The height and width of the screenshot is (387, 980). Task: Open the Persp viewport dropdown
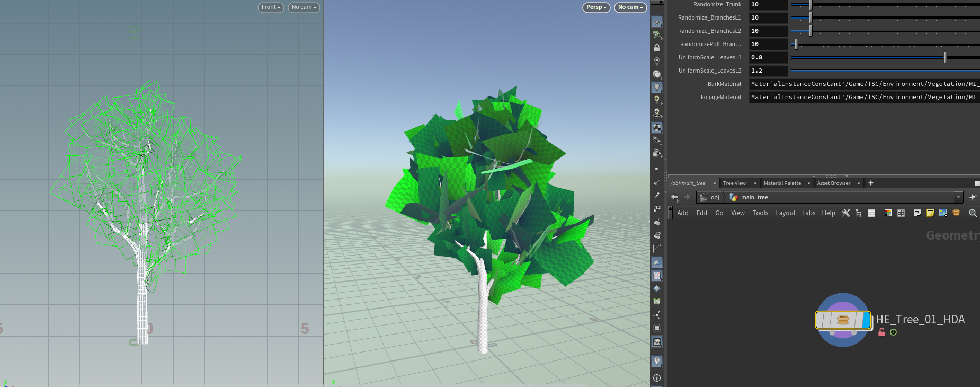click(x=596, y=7)
